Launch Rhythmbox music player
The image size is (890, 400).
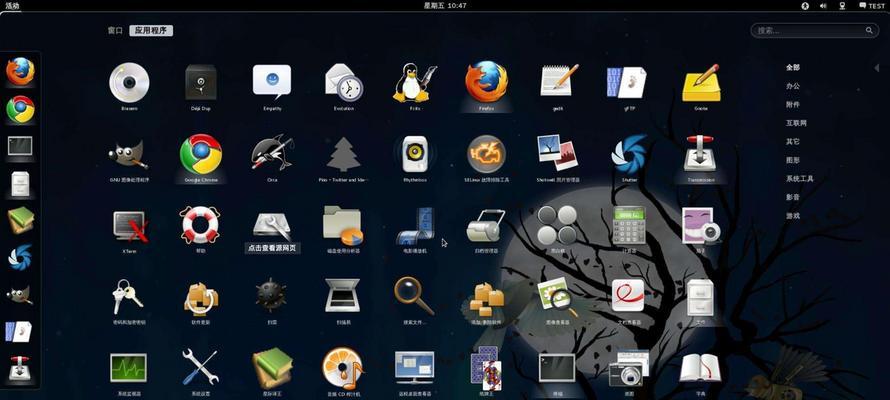tap(415, 154)
